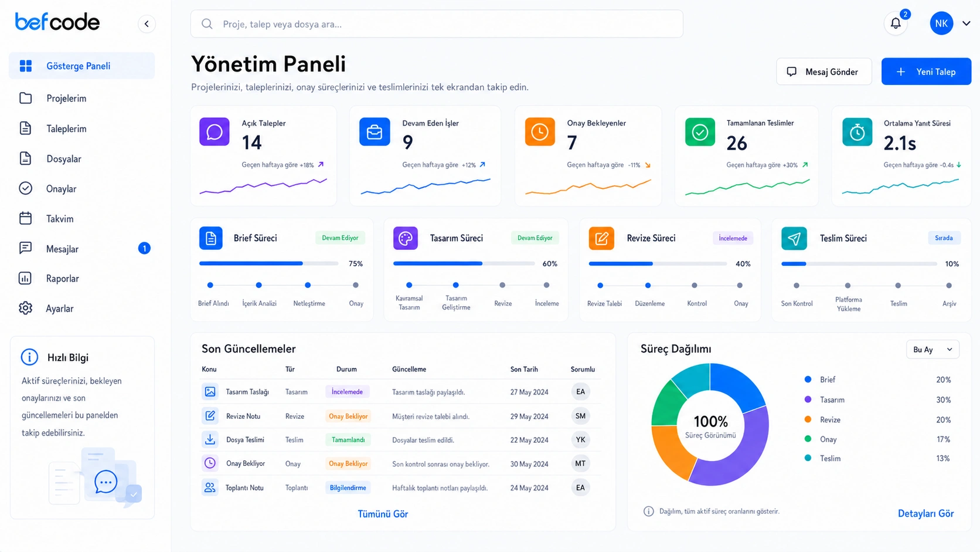Expand the Bu Ay period dropdown
The image size is (980, 552).
click(x=933, y=350)
